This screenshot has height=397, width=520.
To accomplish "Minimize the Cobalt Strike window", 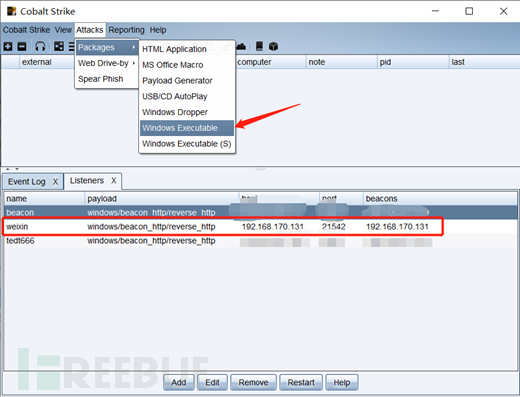I will (x=435, y=11).
